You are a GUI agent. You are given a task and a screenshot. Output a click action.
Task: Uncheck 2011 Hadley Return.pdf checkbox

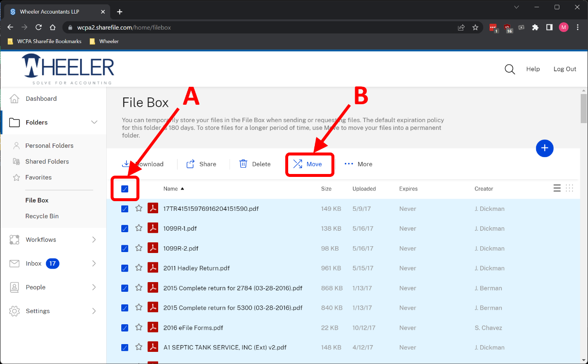[x=125, y=268]
